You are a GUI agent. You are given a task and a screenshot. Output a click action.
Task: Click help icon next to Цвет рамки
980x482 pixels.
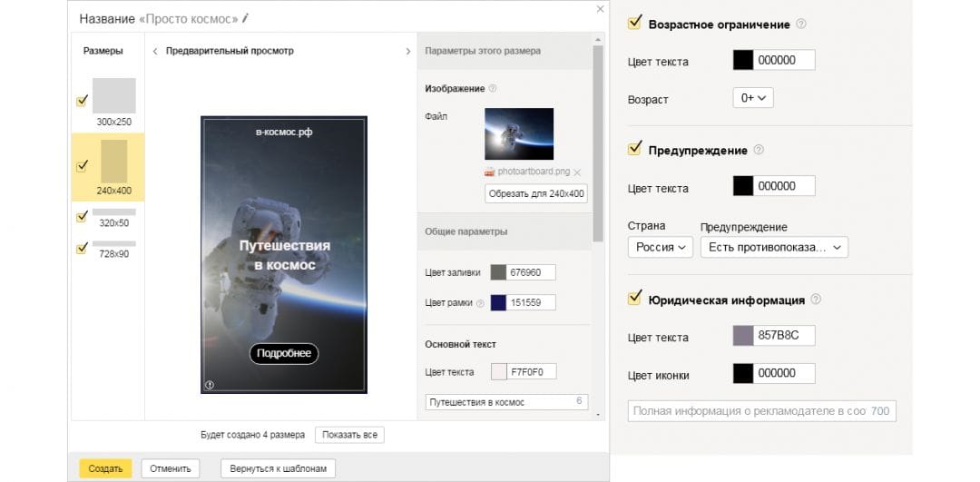pyautogui.click(x=480, y=303)
